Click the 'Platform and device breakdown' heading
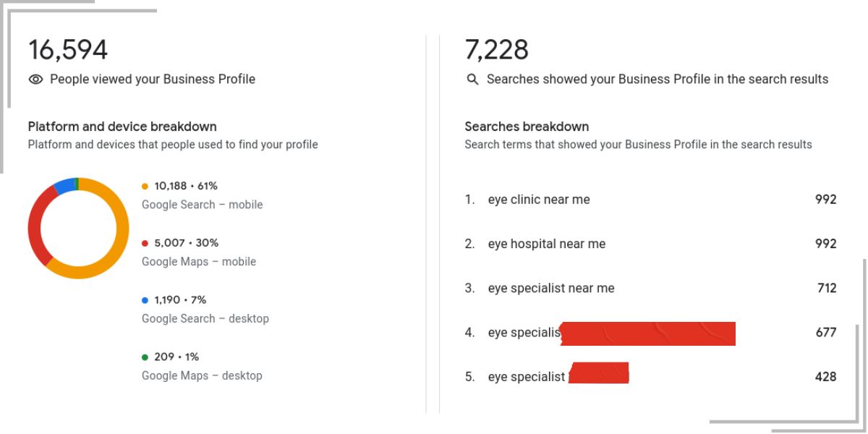868x434 pixels. tap(122, 127)
